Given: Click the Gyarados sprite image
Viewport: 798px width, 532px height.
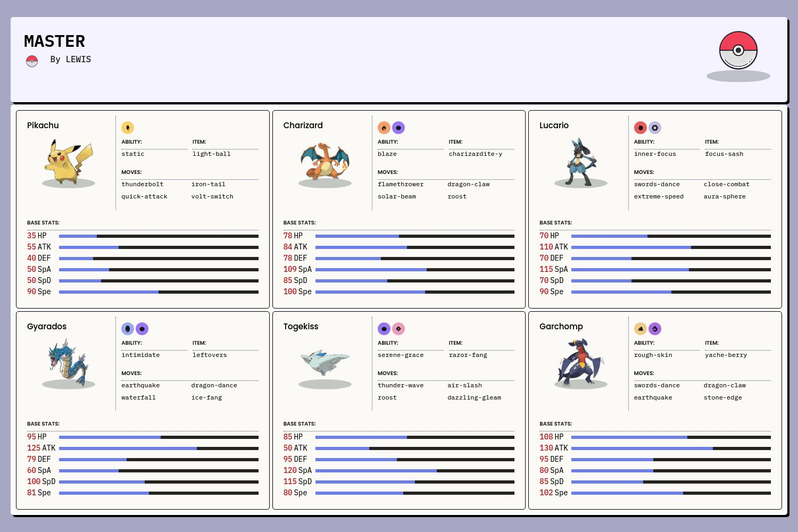Looking at the screenshot, I should coord(69,362).
